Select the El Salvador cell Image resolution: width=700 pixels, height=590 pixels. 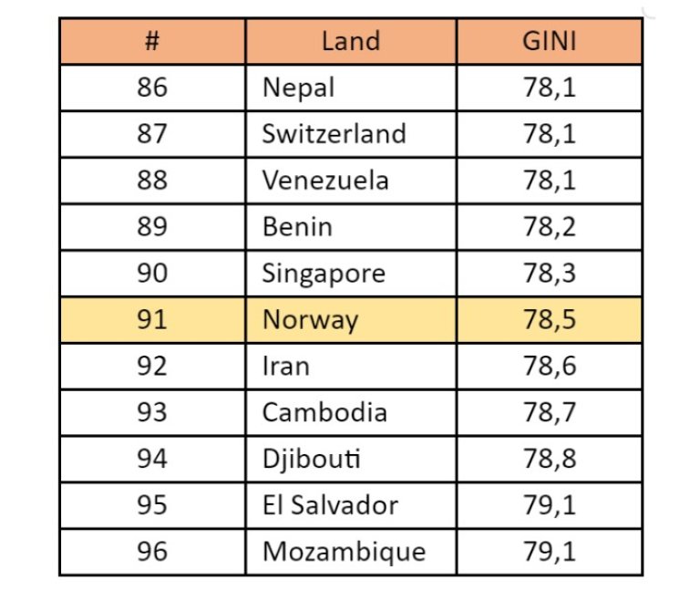pos(351,506)
